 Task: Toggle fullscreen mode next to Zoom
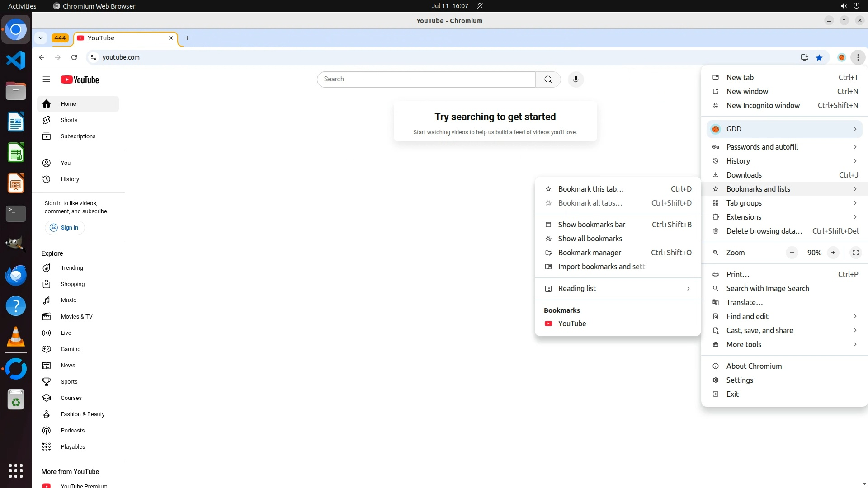point(855,253)
